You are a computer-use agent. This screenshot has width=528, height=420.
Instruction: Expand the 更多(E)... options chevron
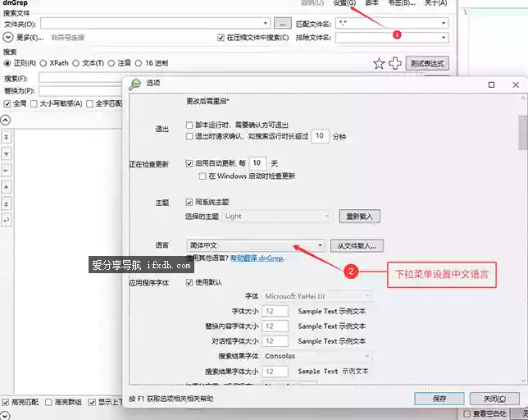click(x=7, y=37)
